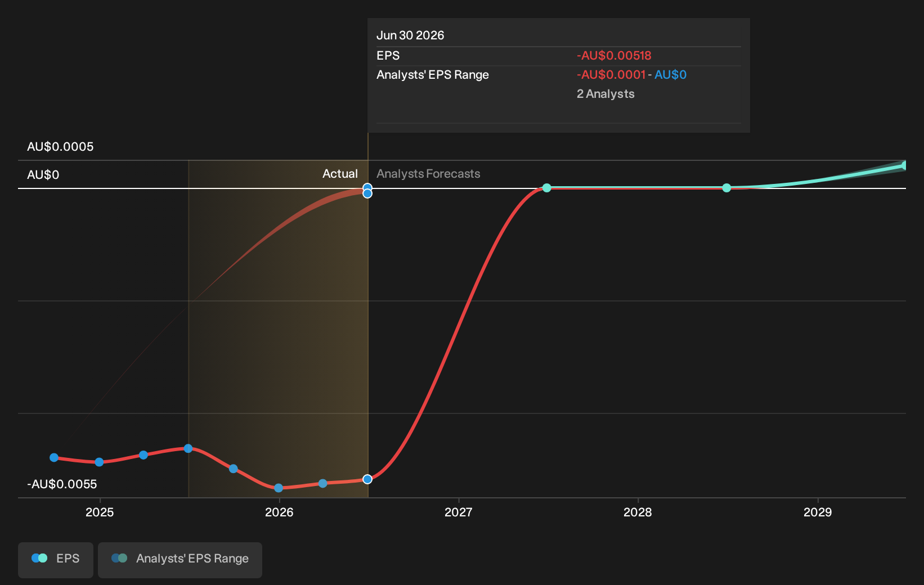Click the -AU$0.0055 y-axis label
924x585 pixels.
62,484
